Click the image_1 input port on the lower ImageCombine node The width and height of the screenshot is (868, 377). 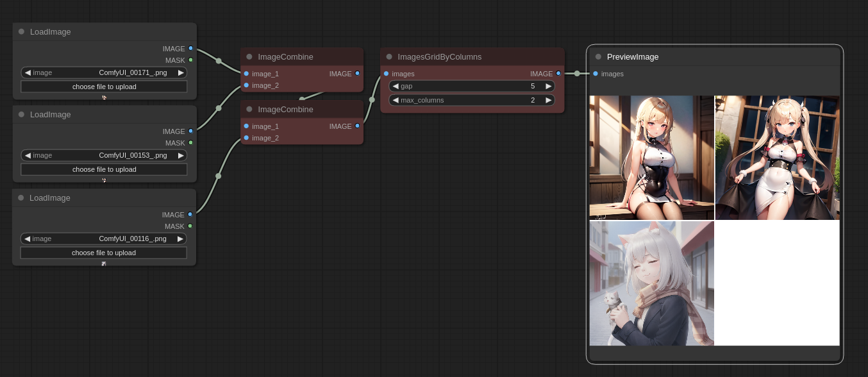[x=246, y=126]
